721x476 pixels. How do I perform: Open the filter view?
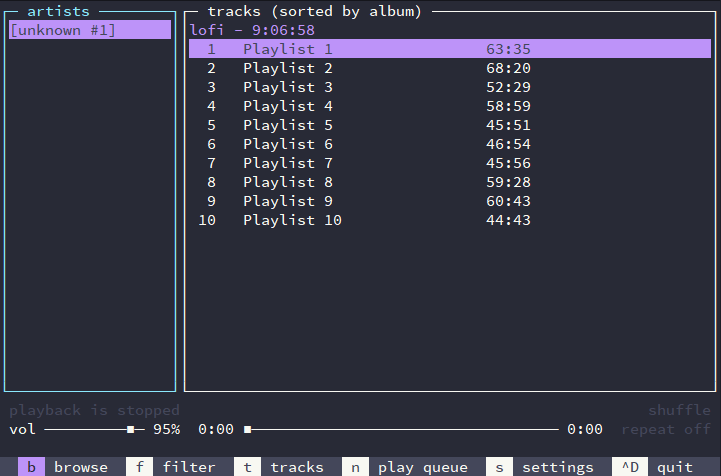[x=189, y=467]
